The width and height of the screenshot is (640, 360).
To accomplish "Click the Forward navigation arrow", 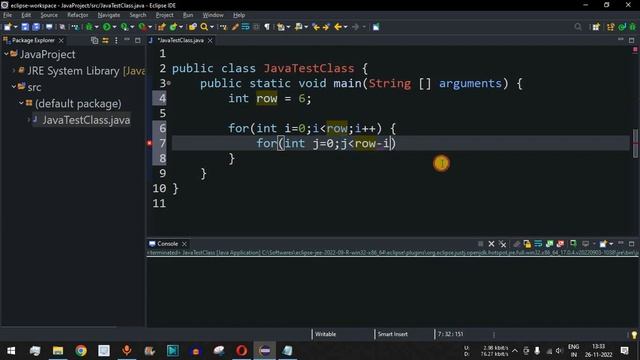I will (356, 27).
